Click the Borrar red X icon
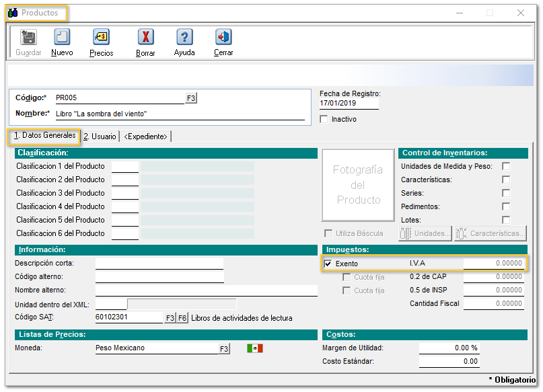Image resolution: width=543 pixels, height=392 pixels. coord(145,38)
